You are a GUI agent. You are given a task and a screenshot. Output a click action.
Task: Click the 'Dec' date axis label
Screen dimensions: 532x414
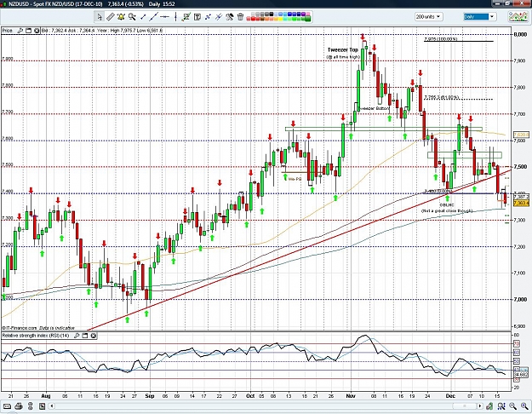pyautogui.click(x=450, y=395)
